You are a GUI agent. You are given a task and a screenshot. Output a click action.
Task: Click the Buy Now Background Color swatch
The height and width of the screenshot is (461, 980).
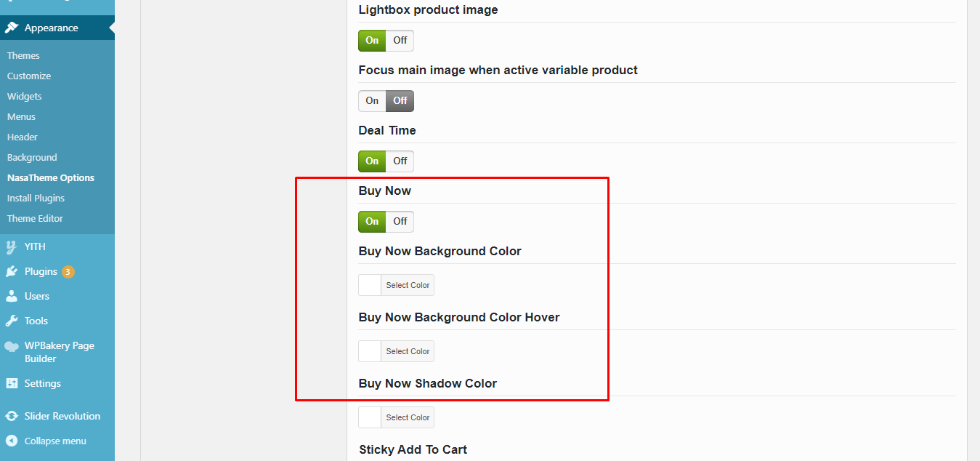click(x=370, y=285)
